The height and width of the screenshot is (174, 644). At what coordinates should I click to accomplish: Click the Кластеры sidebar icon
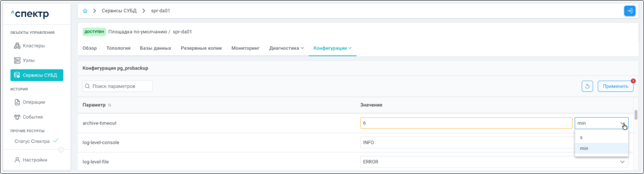tap(17, 46)
